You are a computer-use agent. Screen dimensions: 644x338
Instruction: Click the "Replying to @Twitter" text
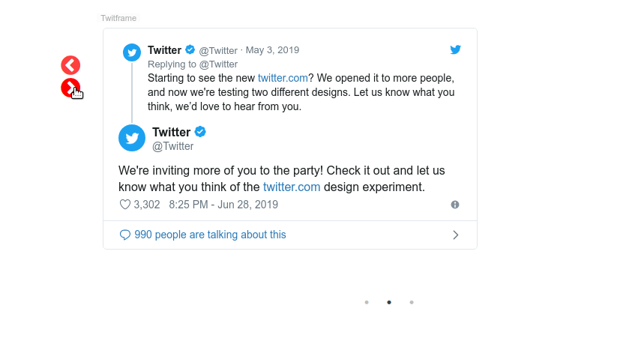click(193, 64)
